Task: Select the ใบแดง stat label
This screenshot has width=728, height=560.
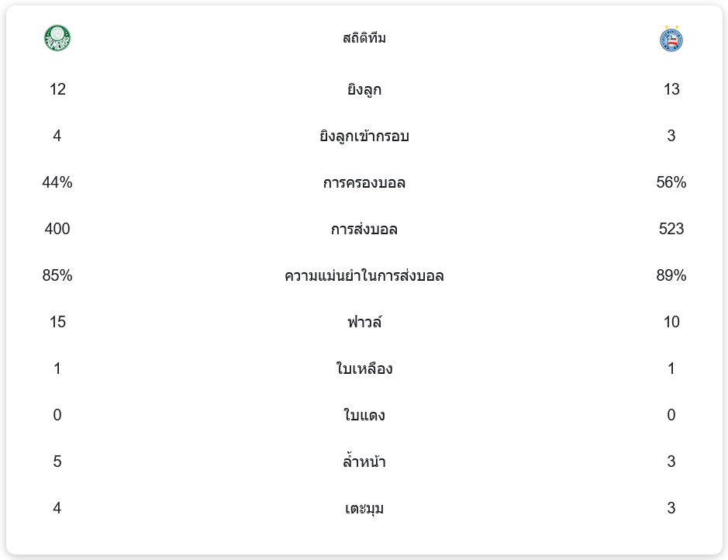Action: [364, 416]
